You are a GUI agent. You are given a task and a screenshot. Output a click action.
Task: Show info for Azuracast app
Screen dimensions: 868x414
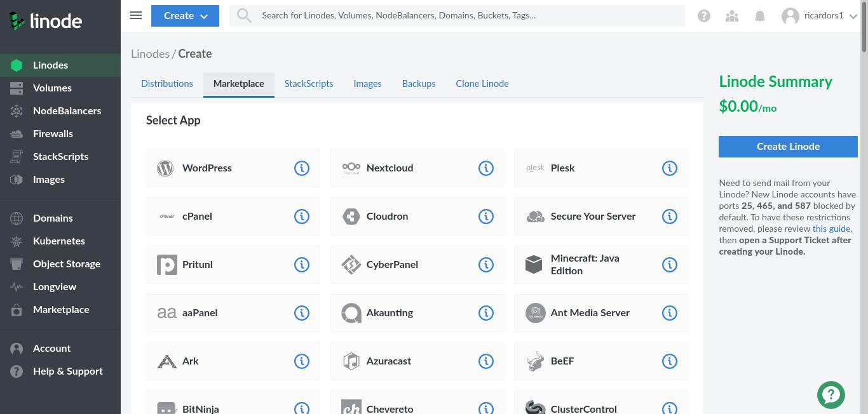pos(486,361)
